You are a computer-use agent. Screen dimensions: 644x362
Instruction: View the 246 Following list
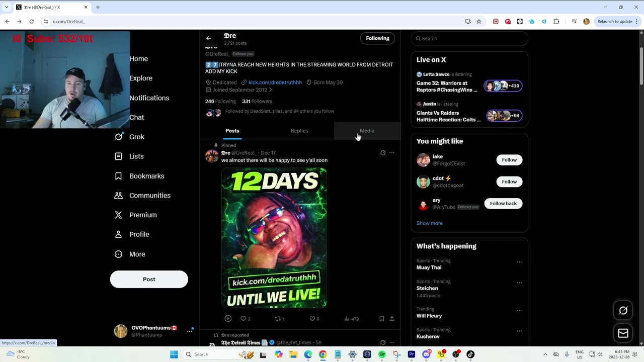[220, 101]
